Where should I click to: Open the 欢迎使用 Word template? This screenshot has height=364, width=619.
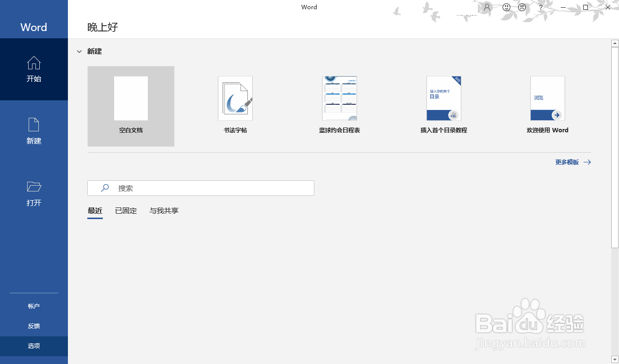pyautogui.click(x=548, y=106)
